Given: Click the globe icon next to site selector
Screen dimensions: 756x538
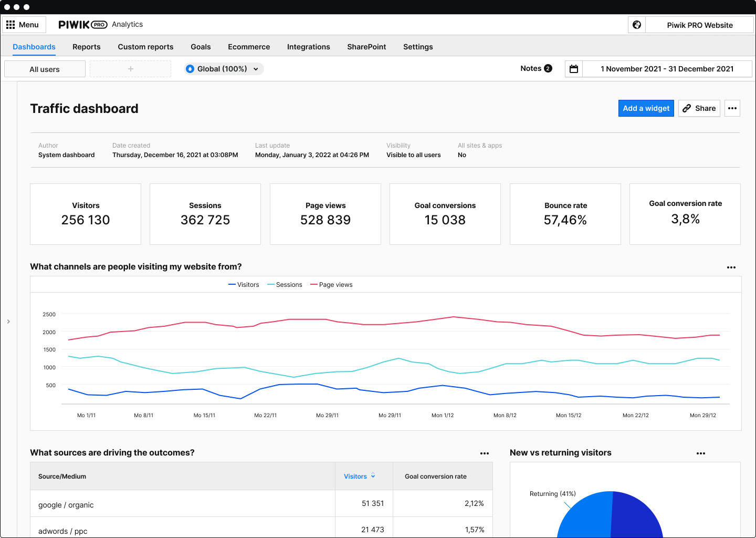Looking at the screenshot, I should click(636, 24).
